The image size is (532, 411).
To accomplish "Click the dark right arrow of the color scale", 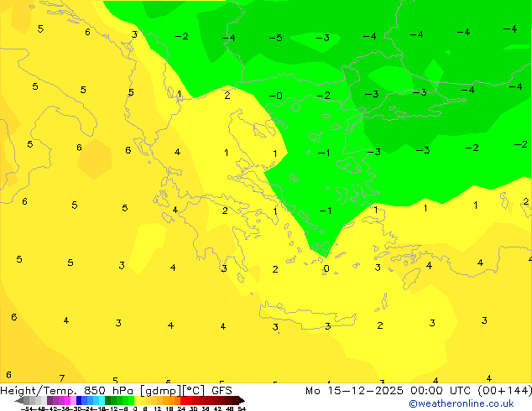I will click(x=242, y=401).
